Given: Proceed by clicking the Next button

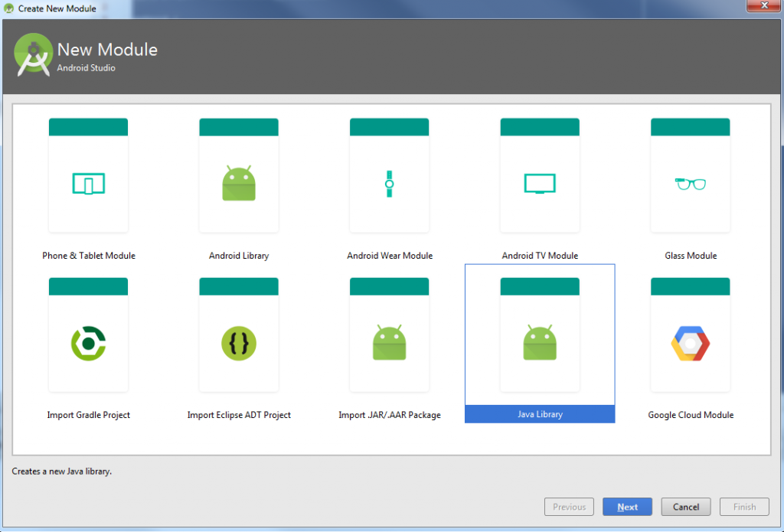Looking at the screenshot, I should click(x=627, y=507).
